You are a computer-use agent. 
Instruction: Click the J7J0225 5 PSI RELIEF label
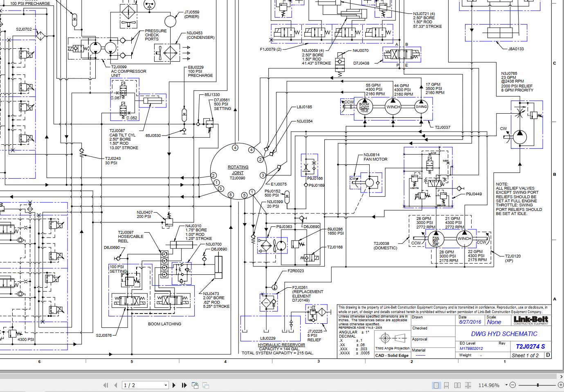tap(315, 336)
